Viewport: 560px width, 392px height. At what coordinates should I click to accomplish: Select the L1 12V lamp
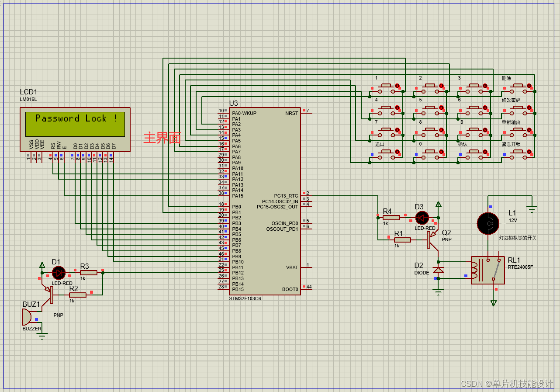coord(487,223)
